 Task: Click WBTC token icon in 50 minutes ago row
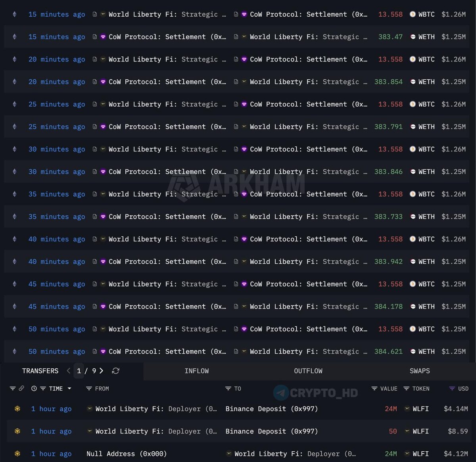click(x=413, y=329)
